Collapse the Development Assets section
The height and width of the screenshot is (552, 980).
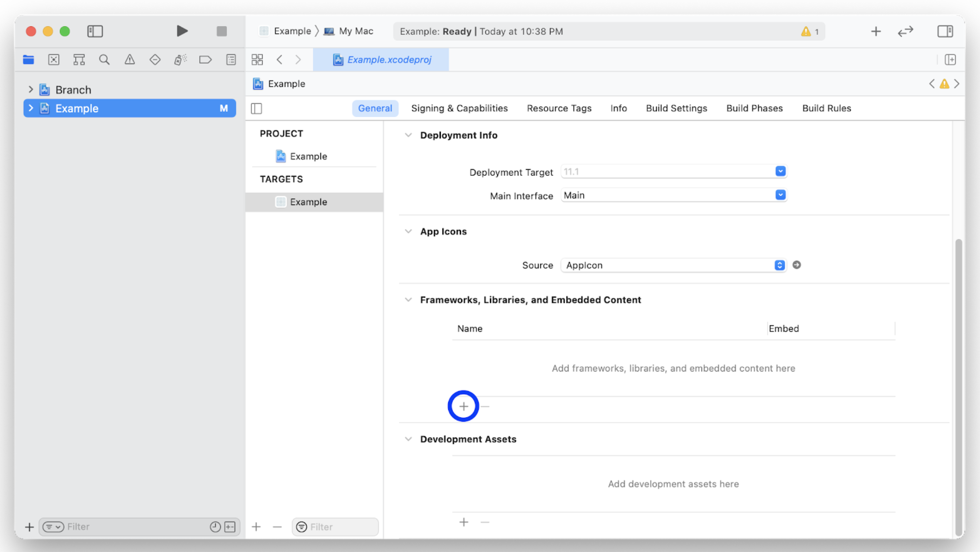click(x=408, y=439)
